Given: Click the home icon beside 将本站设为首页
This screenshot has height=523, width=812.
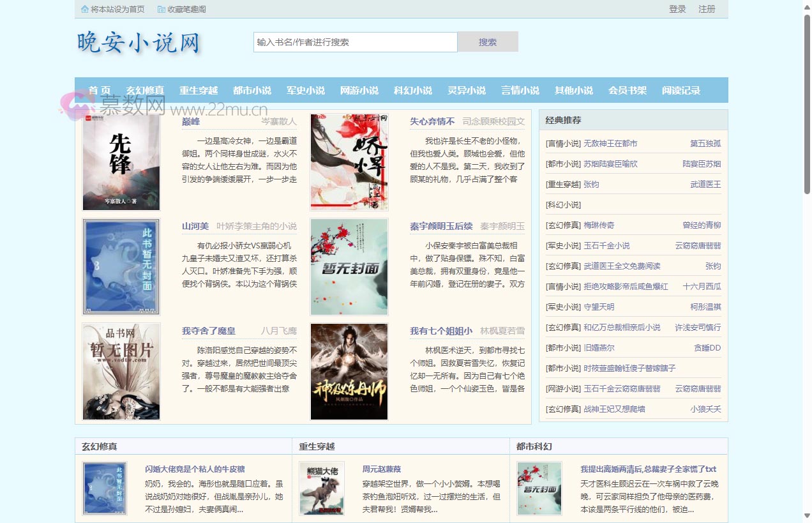Looking at the screenshot, I should point(85,10).
